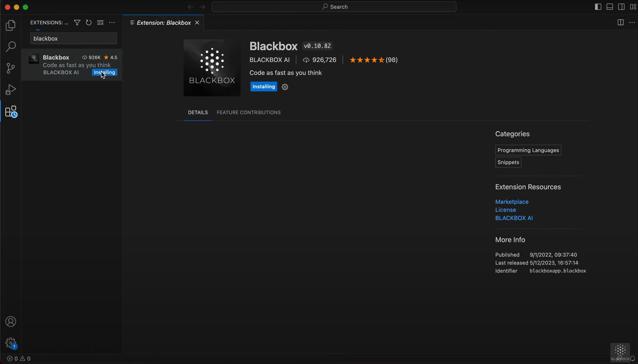Switch to the Feature Contributions tab
This screenshot has width=638, height=364.
tap(248, 112)
